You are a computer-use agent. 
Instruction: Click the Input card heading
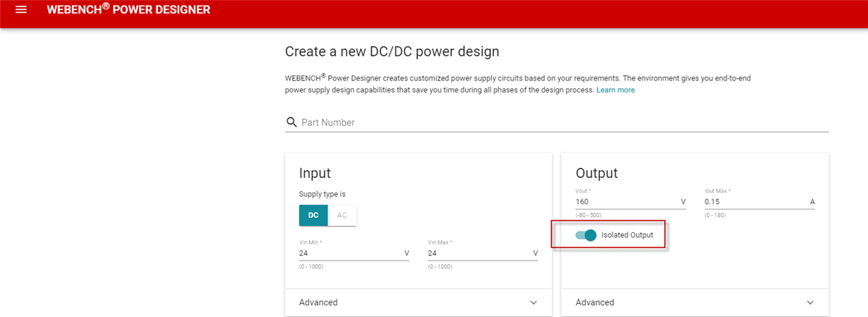pyautogui.click(x=315, y=174)
